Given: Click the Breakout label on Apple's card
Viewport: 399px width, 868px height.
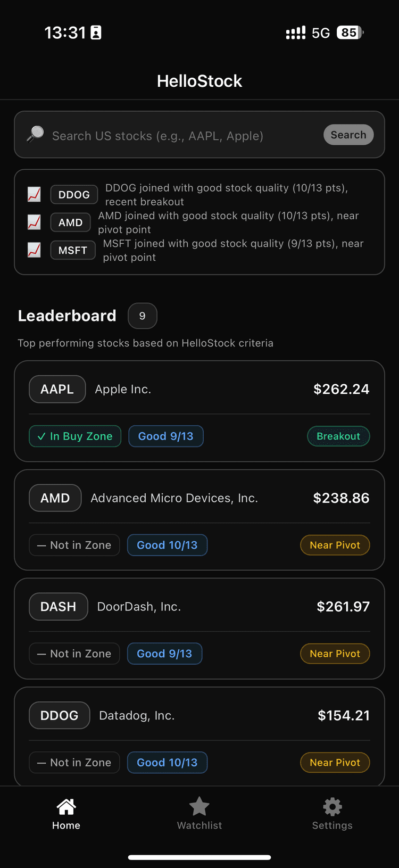Looking at the screenshot, I should coord(338,436).
